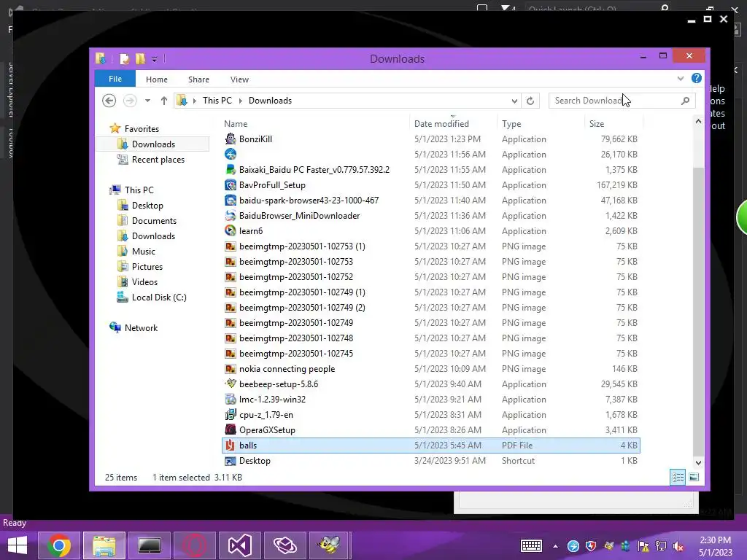The width and height of the screenshot is (747, 560).
Task: Click New folder icon in quick access toolbar
Action: coord(140,59)
